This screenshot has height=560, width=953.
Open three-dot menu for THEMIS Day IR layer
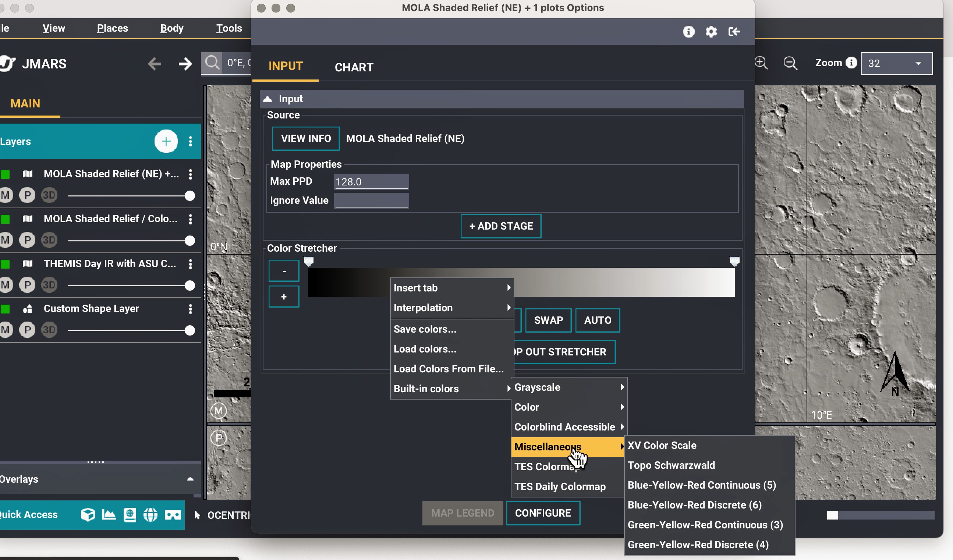[x=191, y=264]
